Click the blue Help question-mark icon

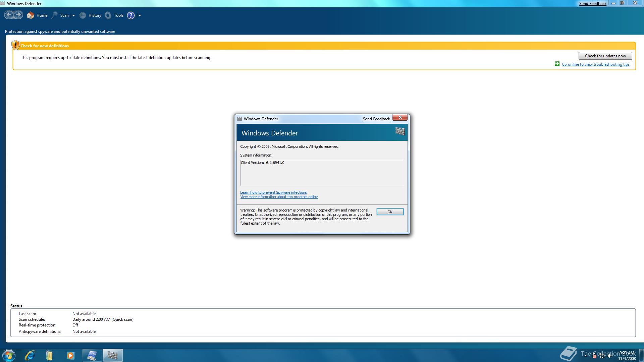(131, 15)
